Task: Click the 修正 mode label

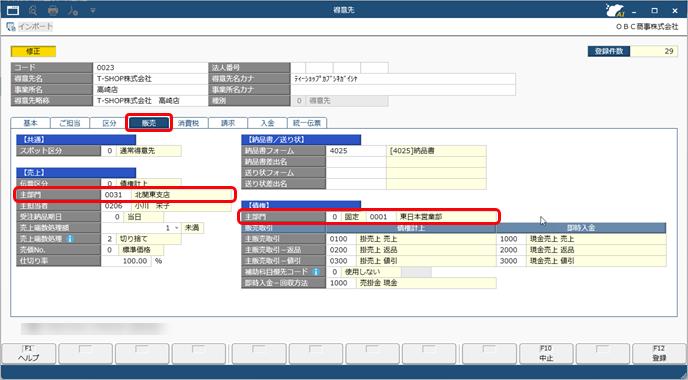Action: 33,51
